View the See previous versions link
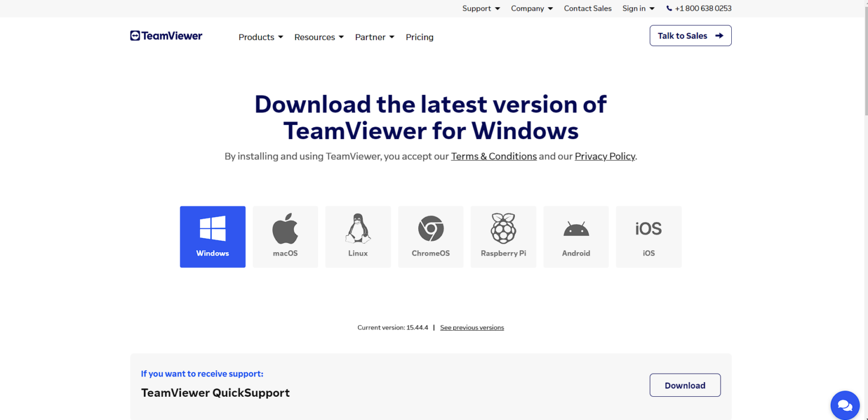Screen dimensions: 868x420 472,328
